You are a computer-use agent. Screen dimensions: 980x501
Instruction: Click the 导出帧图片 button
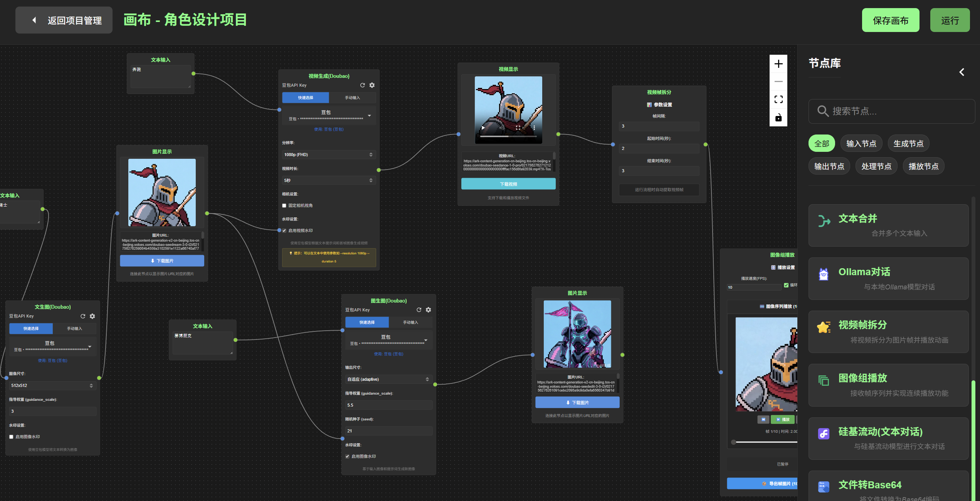click(762, 484)
